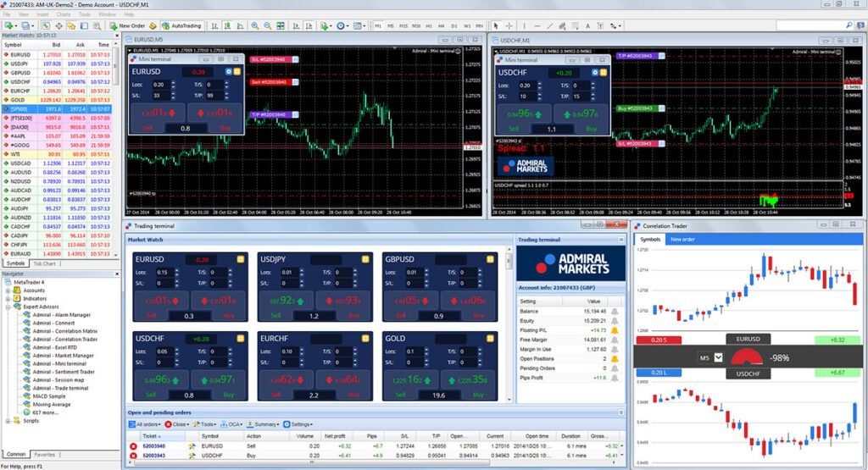Click EURUSD mini terminal gear settings icon

[229, 72]
